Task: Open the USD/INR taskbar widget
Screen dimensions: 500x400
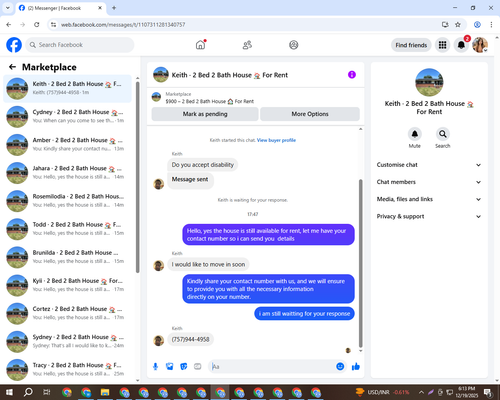Action: (382, 392)
